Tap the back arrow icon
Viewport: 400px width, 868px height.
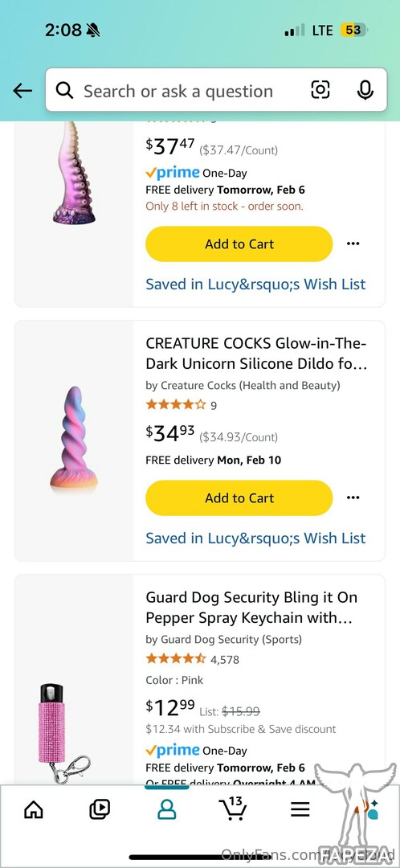[x=22, y=91]
